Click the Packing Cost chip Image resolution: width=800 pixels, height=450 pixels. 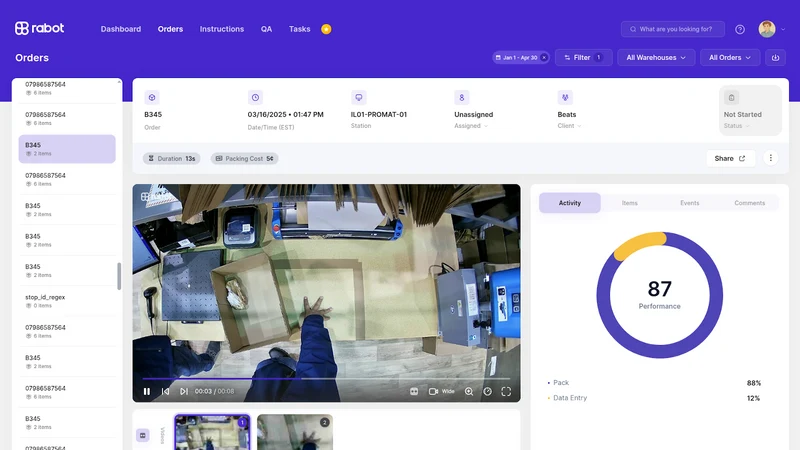244,159
